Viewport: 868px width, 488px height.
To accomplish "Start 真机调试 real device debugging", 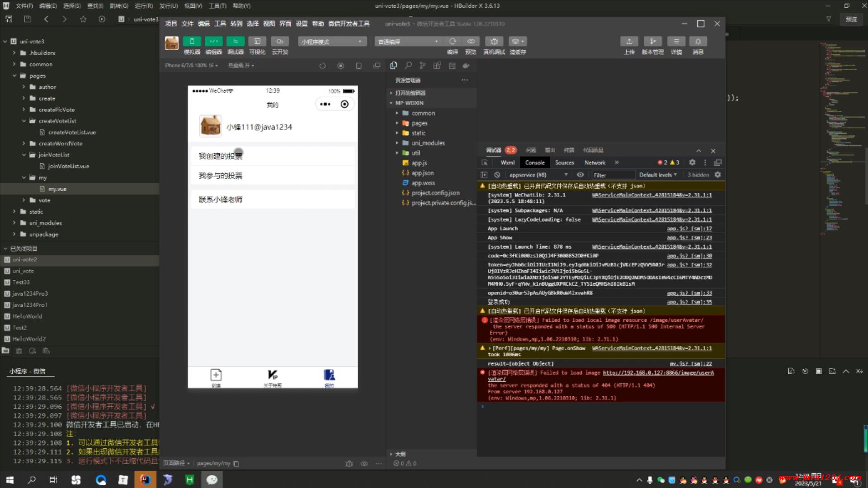I will coord(494,41).
